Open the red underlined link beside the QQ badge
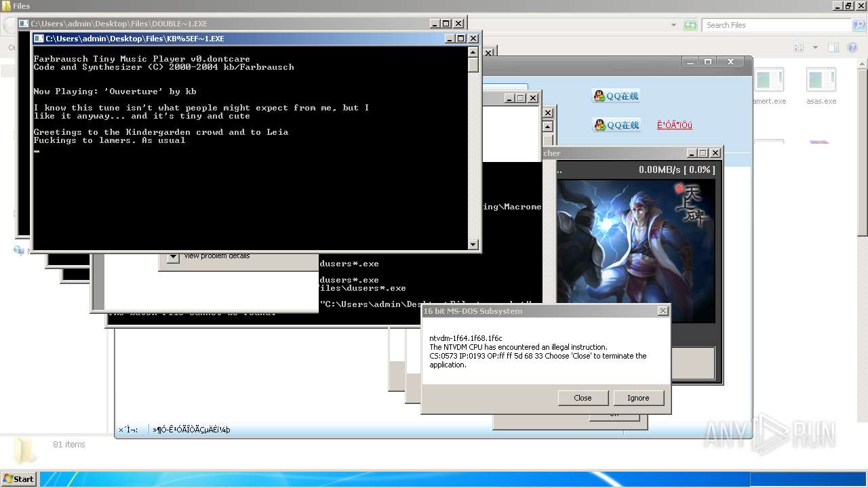Image resolution: width=868 pixels, height=488 pixels. 674,125
